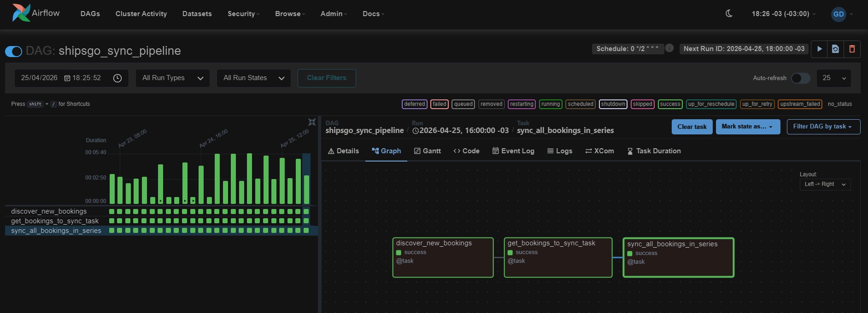The height and width of the screenshot is (313, 868).
Task: Pause the shipsgo_sync_pipeline DAG toggle
Action: point(13,51)
